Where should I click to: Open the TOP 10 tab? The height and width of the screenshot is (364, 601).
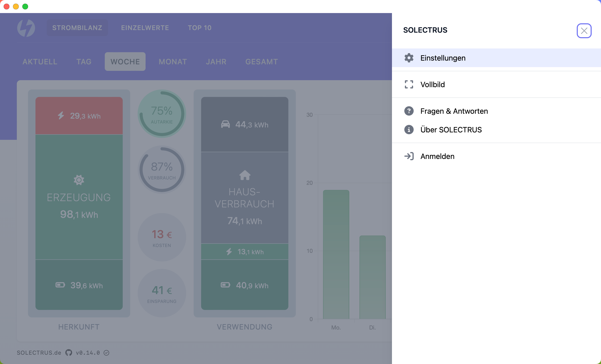pyautogui.click(x=199, y=28)
